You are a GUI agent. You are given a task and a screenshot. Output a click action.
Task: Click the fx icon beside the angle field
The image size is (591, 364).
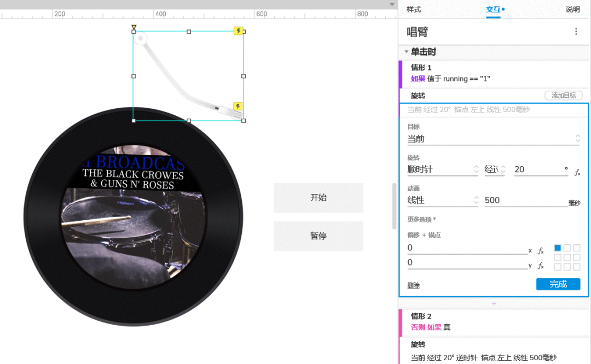(x=577, y=172)
